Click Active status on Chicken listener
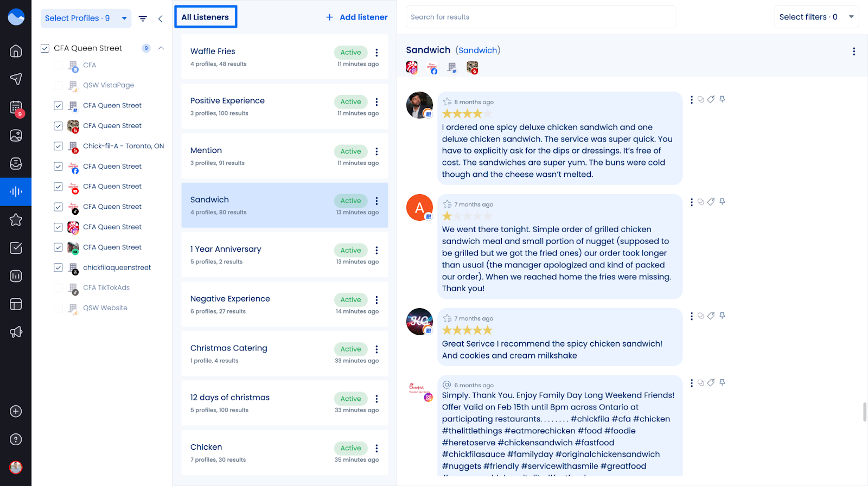Screen dimensions: 868x486 [350, 448]
